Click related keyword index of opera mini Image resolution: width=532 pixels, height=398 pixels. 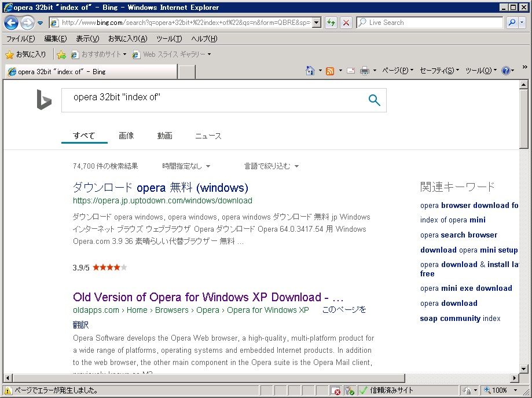pos(453,220)
